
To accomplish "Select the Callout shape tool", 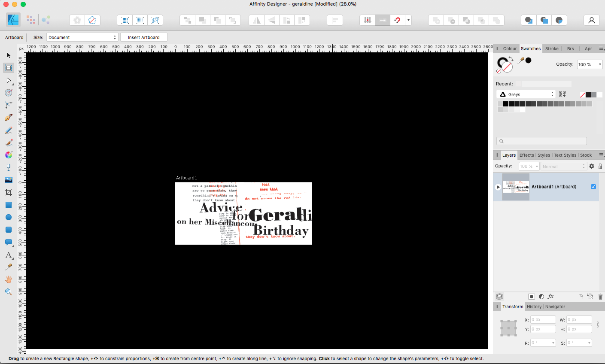I will tap(9, 242).
